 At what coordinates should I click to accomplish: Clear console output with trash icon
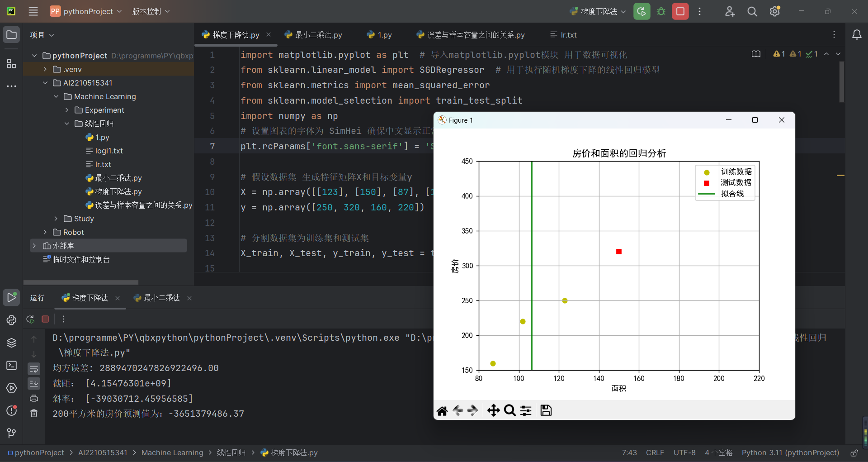click(34, 413)
